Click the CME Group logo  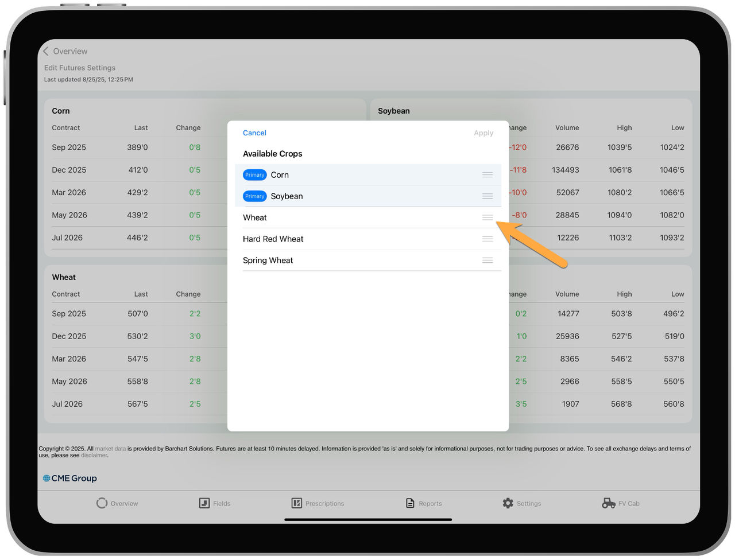click(70, 478)
